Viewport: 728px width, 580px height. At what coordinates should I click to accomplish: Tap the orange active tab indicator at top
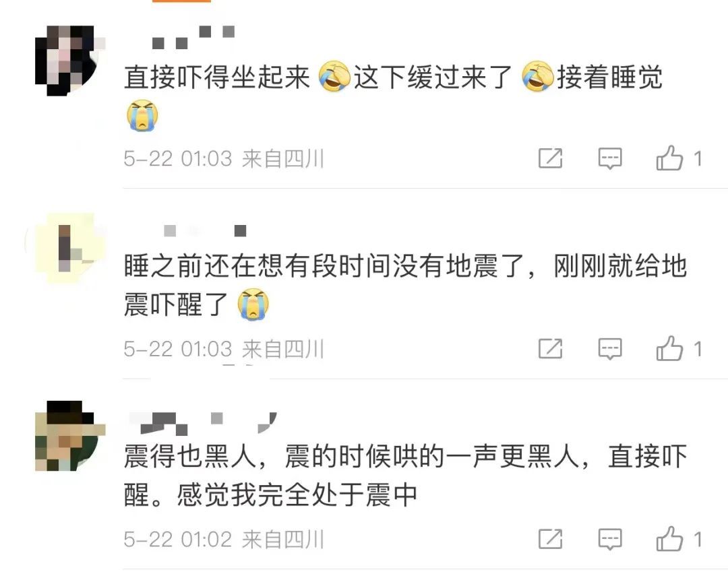[x=181, y=1]
